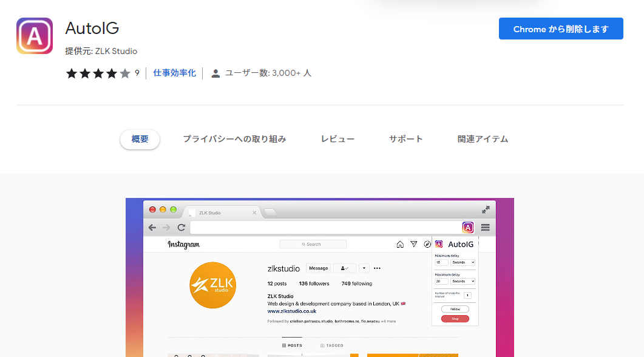Click the new tab button in screenshot
The height and width of the screenshot is (357, 644).
pyautogui.click(x=270, y=212)
